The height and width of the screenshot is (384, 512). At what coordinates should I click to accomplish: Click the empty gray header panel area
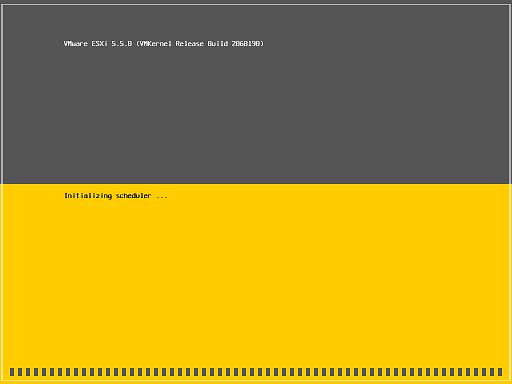point(256,113)
